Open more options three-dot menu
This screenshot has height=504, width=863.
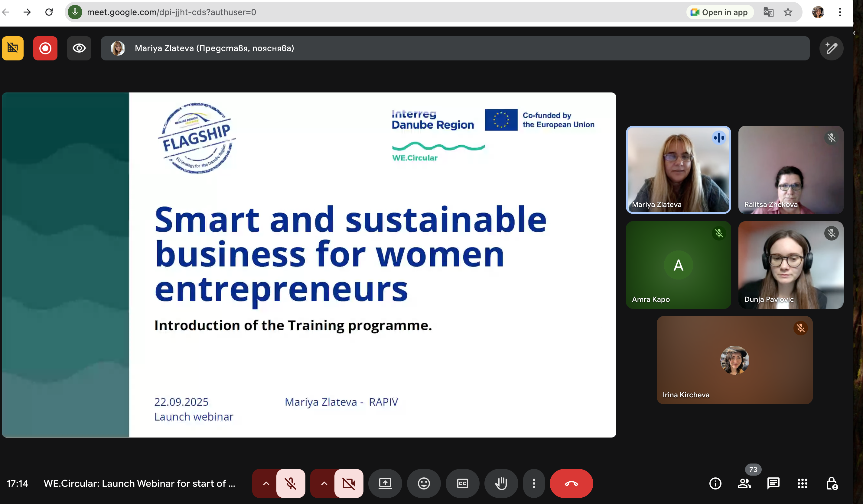533,483
